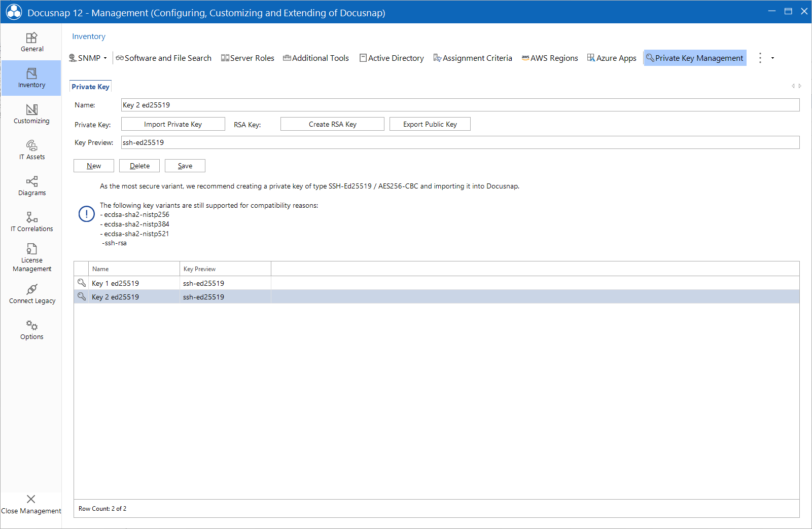Click the ecdsa-sha2-nistp521 text line

pos(135,234)
